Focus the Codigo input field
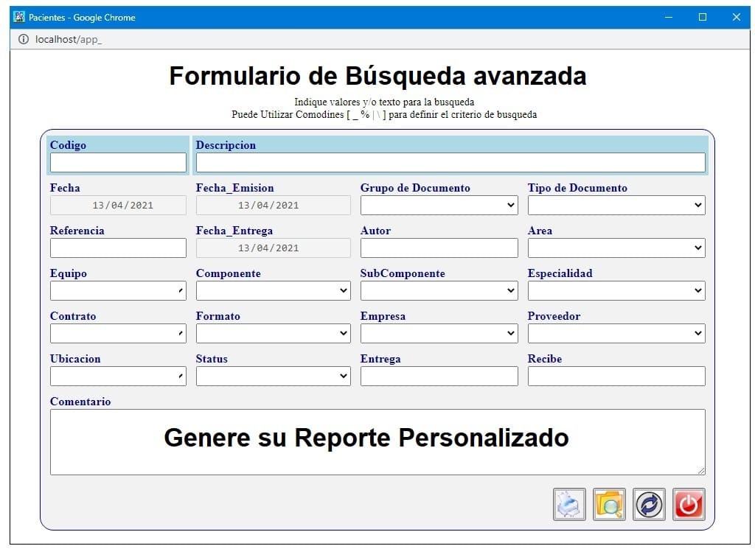The height and width of the screenshot is (560, 755). (x=118, y=163)
